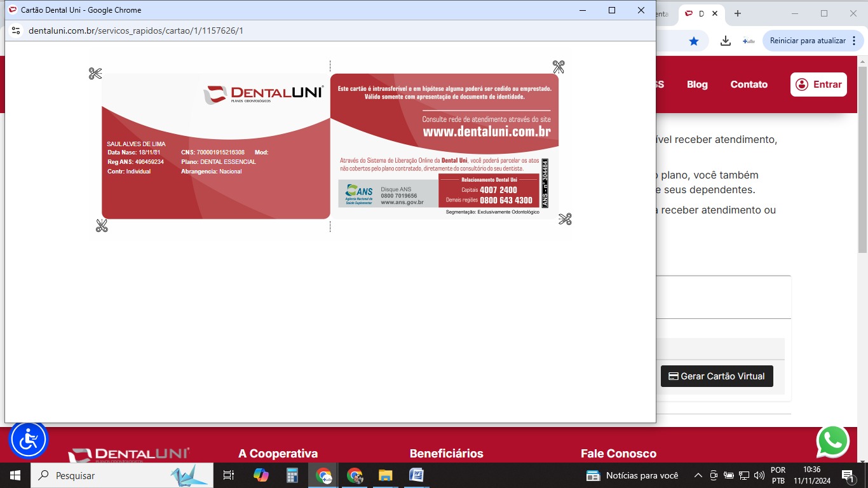Show hidden system tray icons
The height and width of the screenshot is (488, 868).
point(698,475)
